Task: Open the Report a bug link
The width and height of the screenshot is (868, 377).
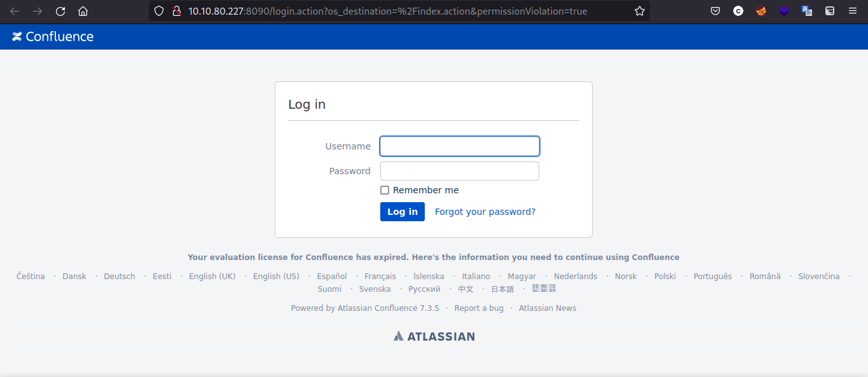Action: [x=479, y=308]
